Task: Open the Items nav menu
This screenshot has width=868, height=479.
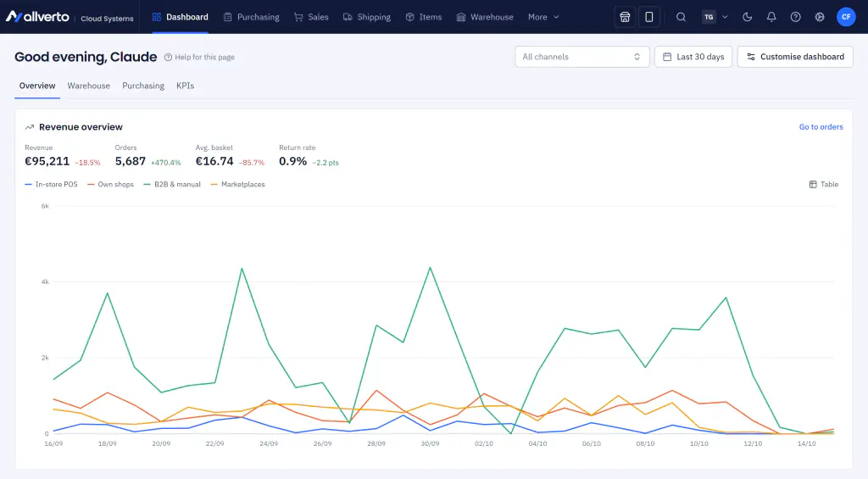Action: [x=424, y=17]
